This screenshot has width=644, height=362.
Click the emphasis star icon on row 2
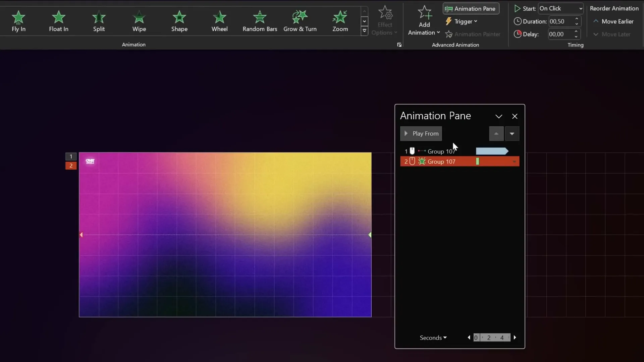[422, 161]
